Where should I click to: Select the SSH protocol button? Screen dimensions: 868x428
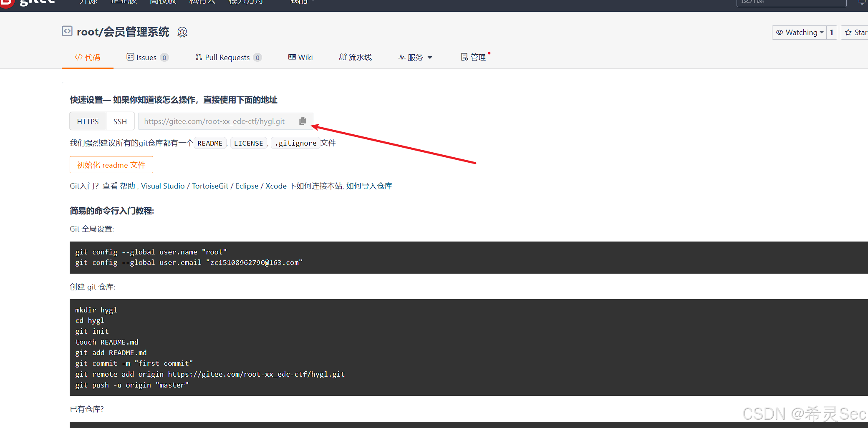coord(120,121)
